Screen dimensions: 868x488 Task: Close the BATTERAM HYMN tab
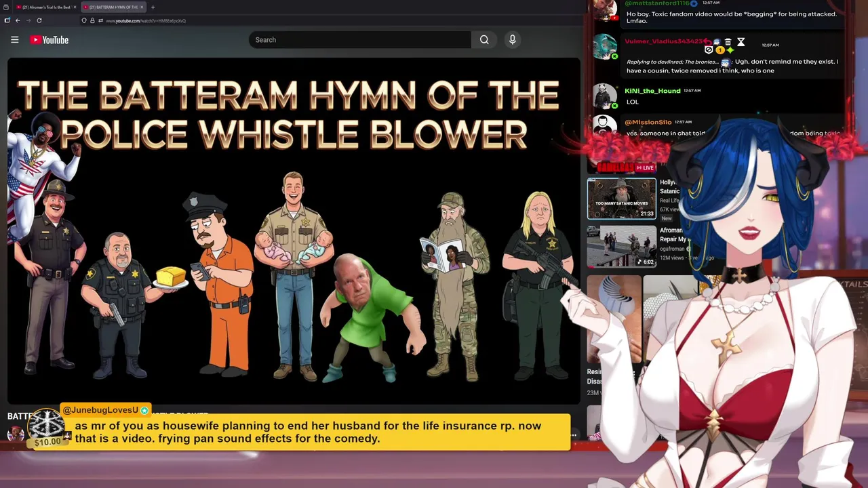[142, 7]
